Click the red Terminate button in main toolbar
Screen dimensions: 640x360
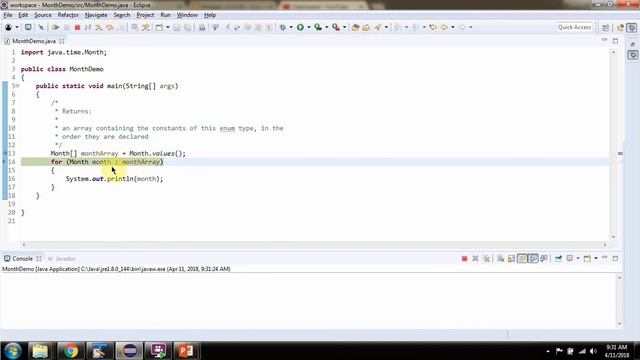pyautogui.click(x=77, y=27)
